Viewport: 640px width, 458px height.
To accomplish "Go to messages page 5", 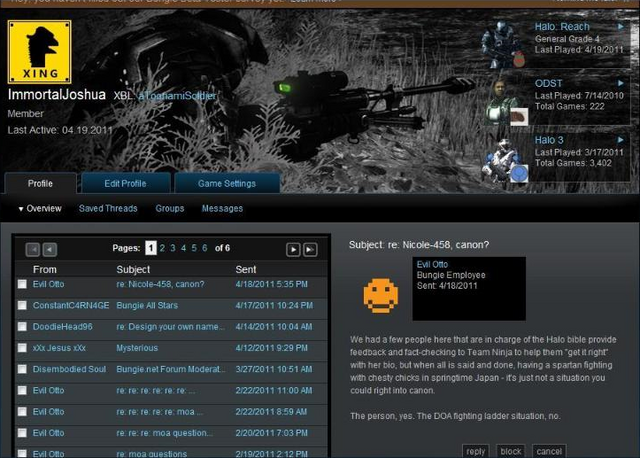I will [194, 248].
